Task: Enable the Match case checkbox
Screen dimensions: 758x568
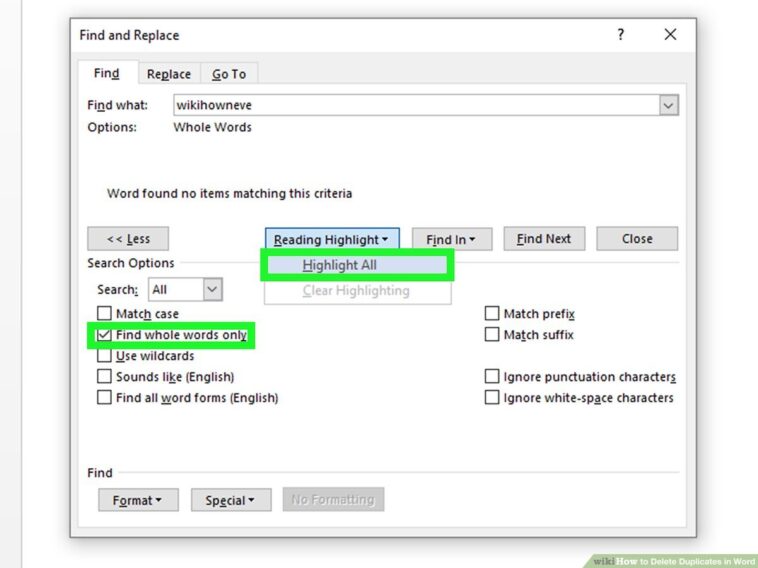Action: [x=105, y=314]
